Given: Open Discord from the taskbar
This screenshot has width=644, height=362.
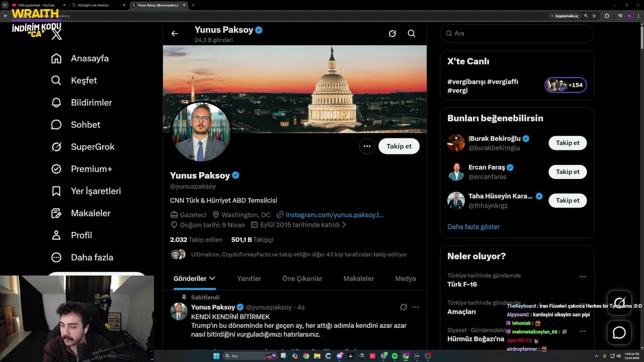Looking at the screenshot, I should coord(340,356).
